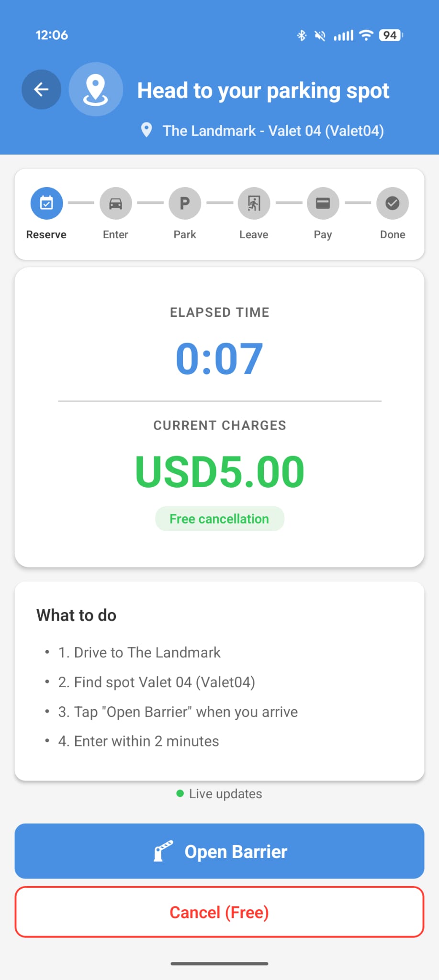
Task: Tap the battery indicator showing 94
Action: tap(391, 35)
